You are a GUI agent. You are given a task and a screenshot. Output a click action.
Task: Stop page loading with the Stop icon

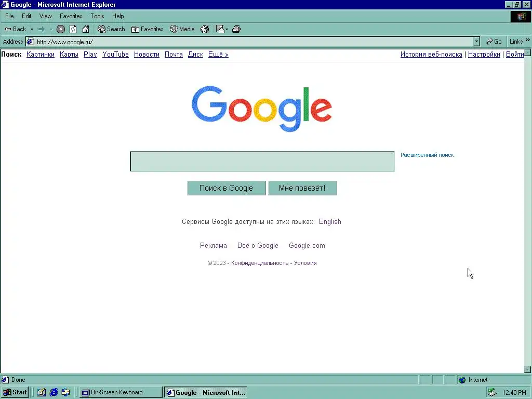click(61, 29)
